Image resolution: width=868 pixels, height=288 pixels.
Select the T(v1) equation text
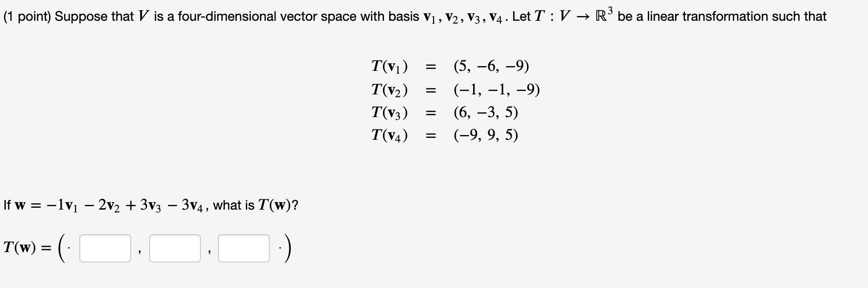pos(389,66)
